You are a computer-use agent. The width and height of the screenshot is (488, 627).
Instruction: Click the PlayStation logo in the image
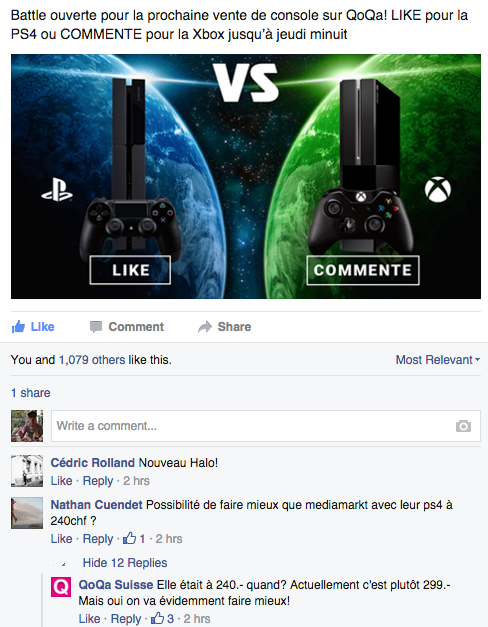57,190
